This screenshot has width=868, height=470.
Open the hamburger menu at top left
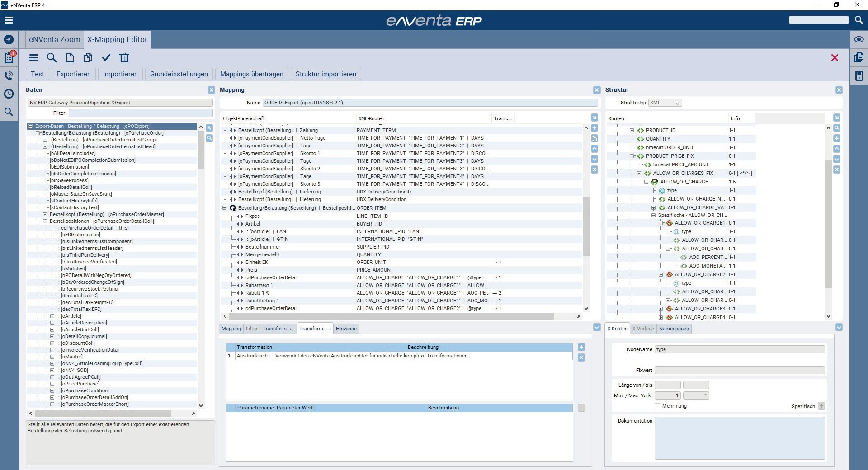point(9,20)
